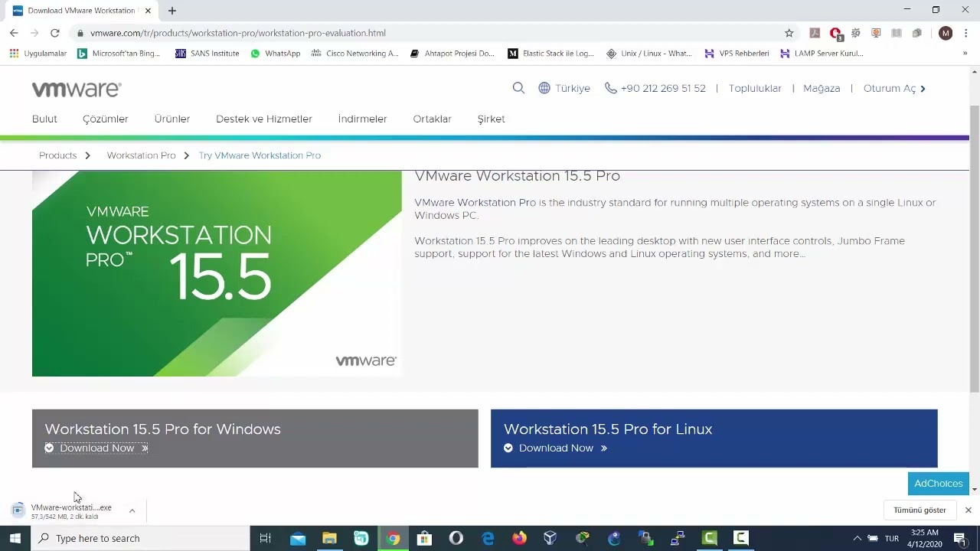The width and height of the screenshot is (980, 551).
Task: Bookmark this page with the star icon
Action: [x=789, y=33]
